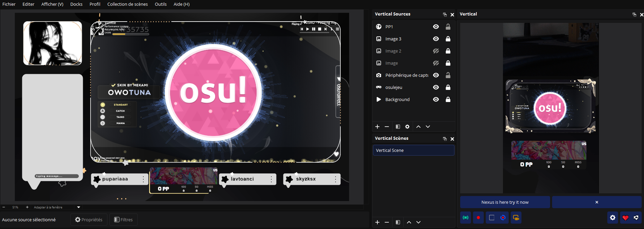Screen dimensions: 644x229
Task: Remove the selected vertical scene with minus
Action: click(387, 222)
